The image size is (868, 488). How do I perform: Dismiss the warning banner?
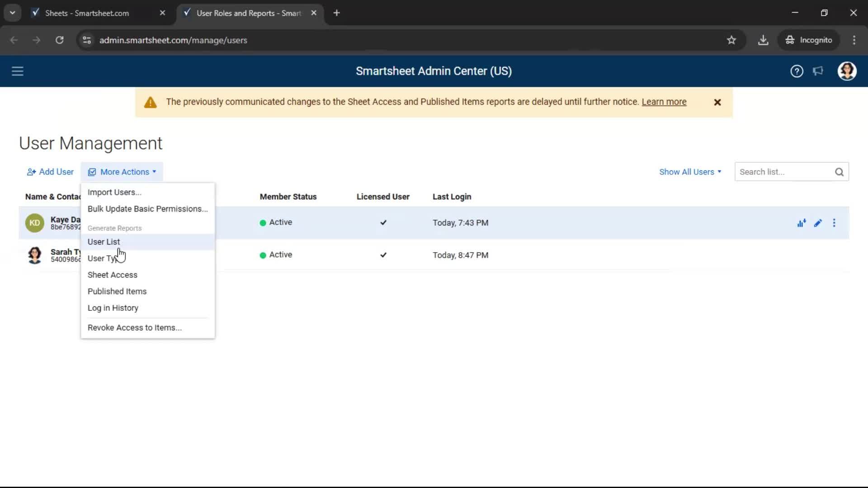coord(717,103)
